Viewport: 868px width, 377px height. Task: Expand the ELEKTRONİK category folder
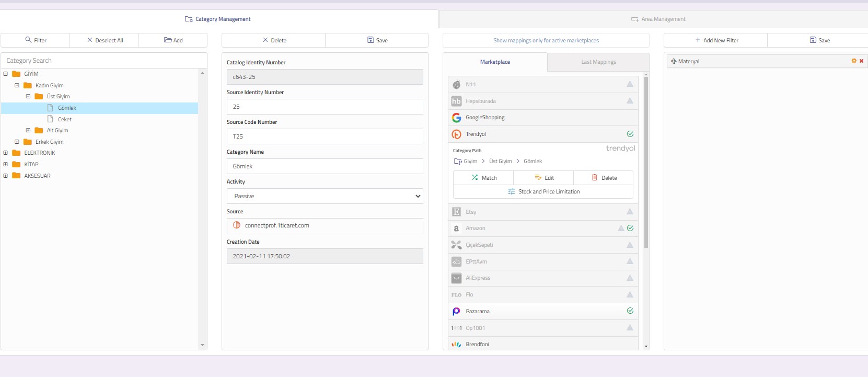(6, 153)
